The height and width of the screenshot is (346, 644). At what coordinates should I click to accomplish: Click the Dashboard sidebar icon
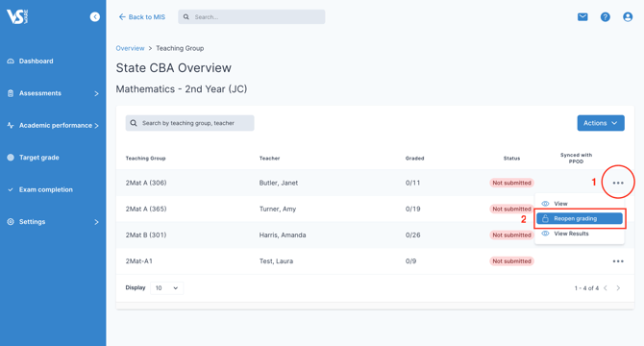point(11,62)
